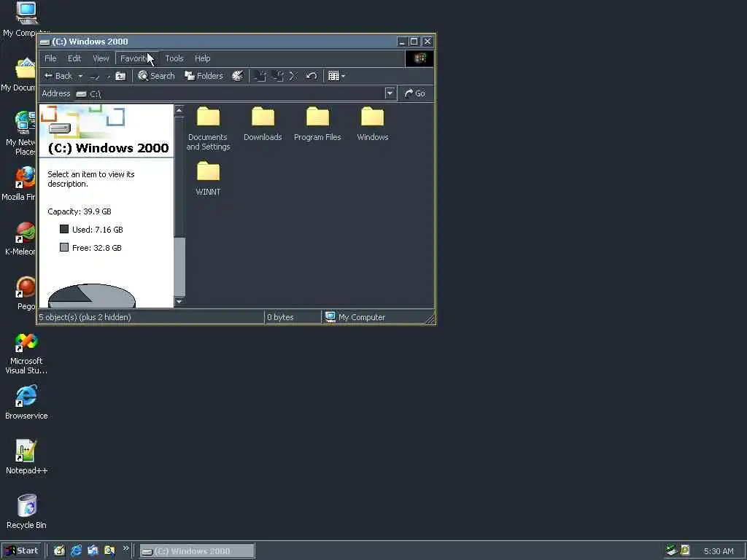
Task: Open the View menu
Action: [101, 58]
